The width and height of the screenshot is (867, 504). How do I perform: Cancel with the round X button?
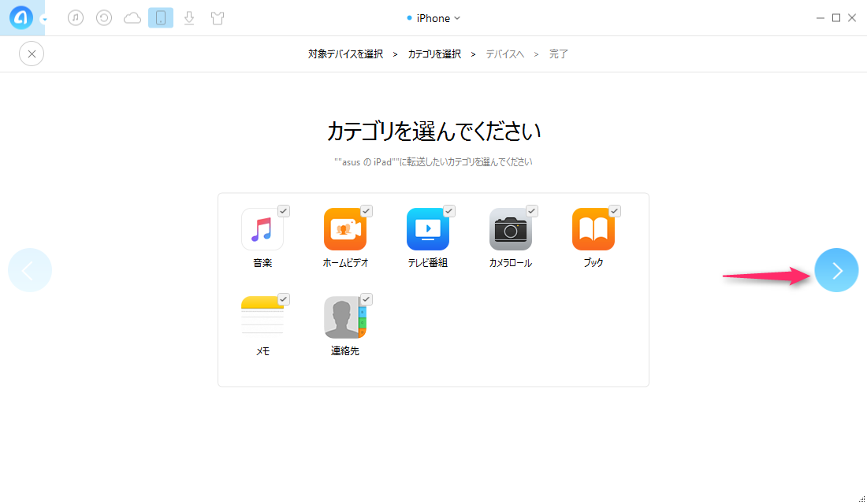click(x=32, y=54)
